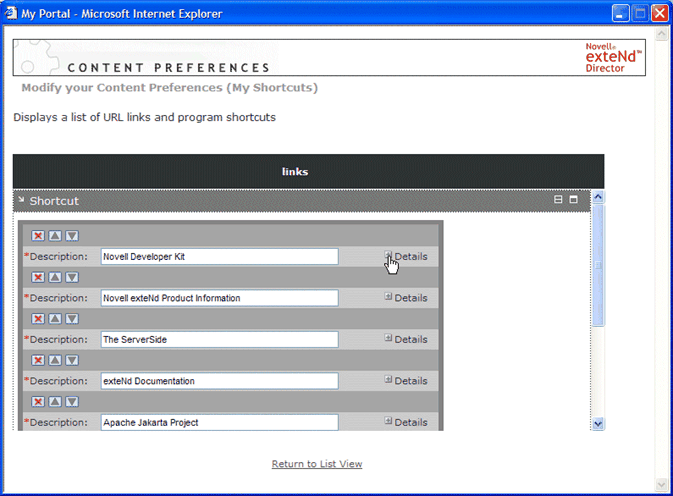This screenshot has width=673, height=496.
Task: Click the page scrollbar up arrow
Action: [661, 33]
